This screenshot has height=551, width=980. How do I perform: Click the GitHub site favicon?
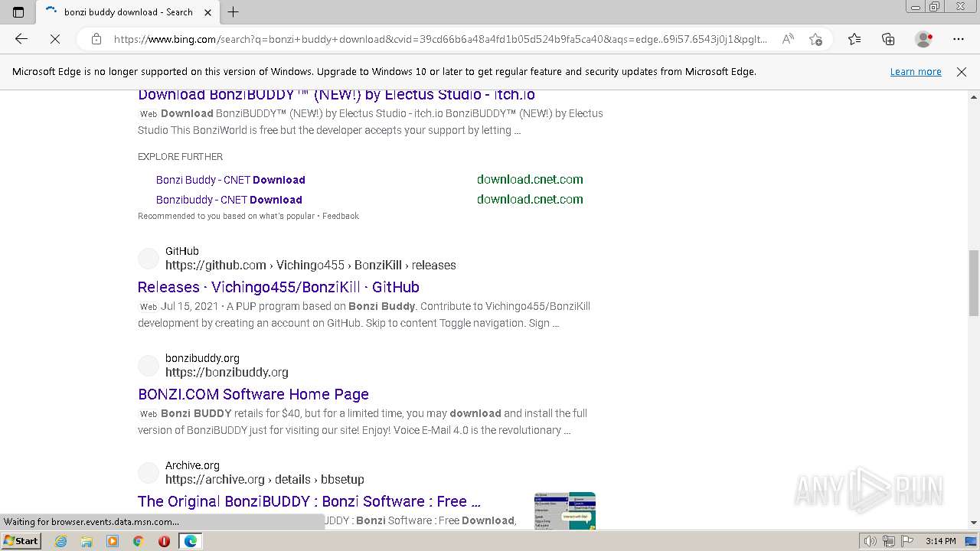click(149, 259)
